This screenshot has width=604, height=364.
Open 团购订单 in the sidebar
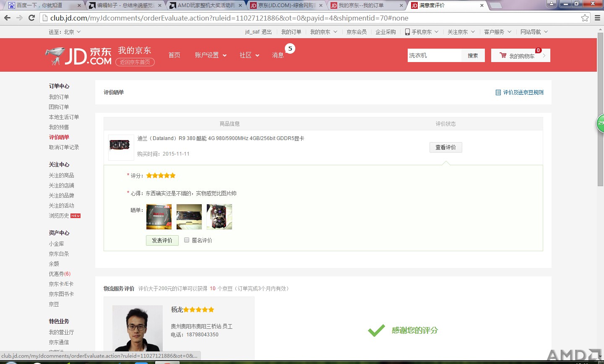point(59,107)
